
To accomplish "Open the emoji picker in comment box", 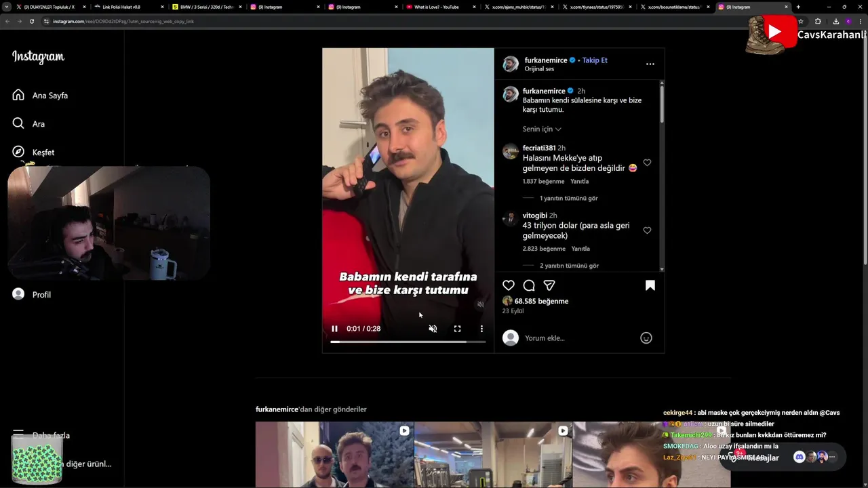I will coord(646,338).
